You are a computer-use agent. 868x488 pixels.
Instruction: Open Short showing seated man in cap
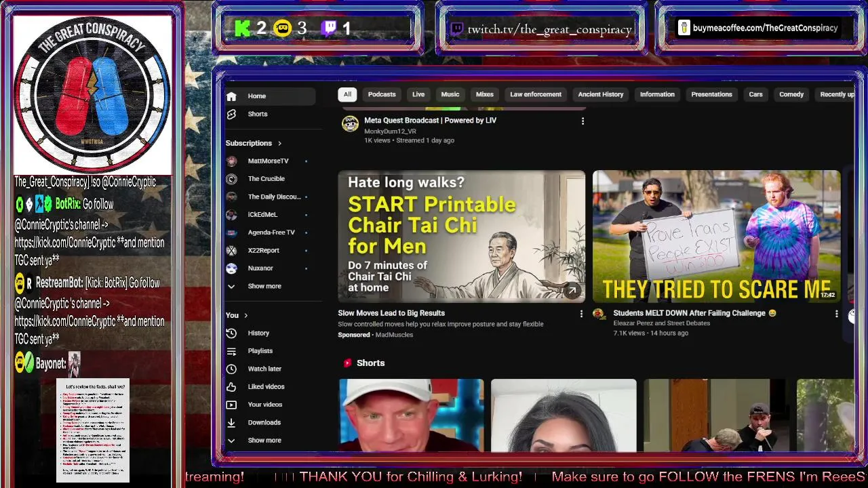tap(716, 415)
